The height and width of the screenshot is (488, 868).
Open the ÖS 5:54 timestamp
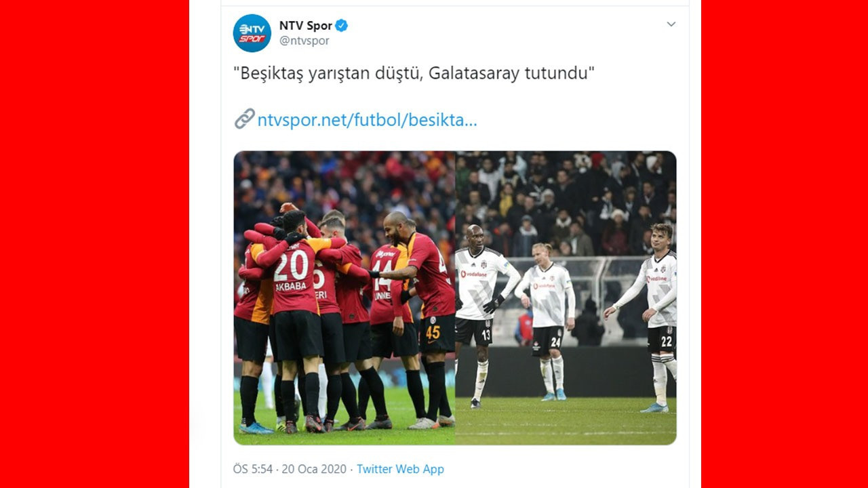point(253,469)
